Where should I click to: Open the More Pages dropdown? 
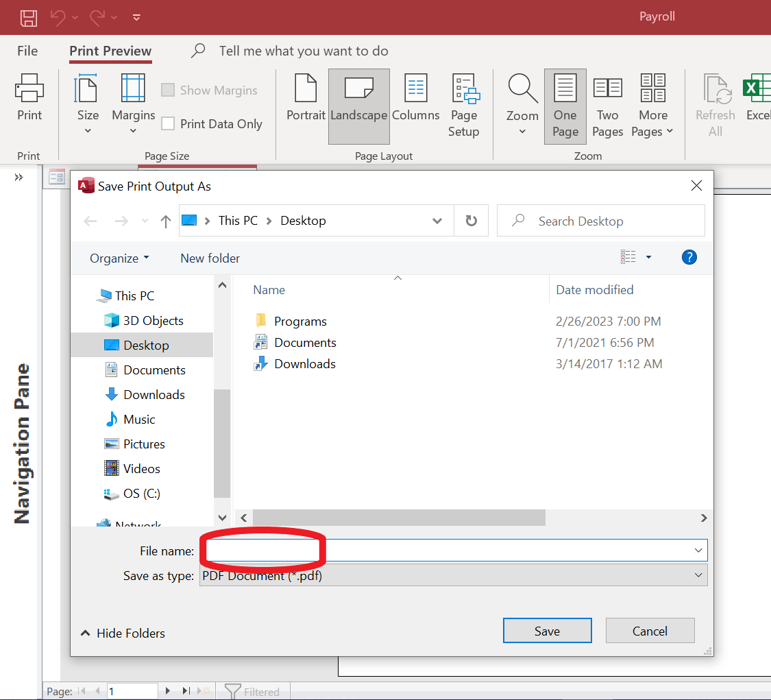click(x=653, y=106)
